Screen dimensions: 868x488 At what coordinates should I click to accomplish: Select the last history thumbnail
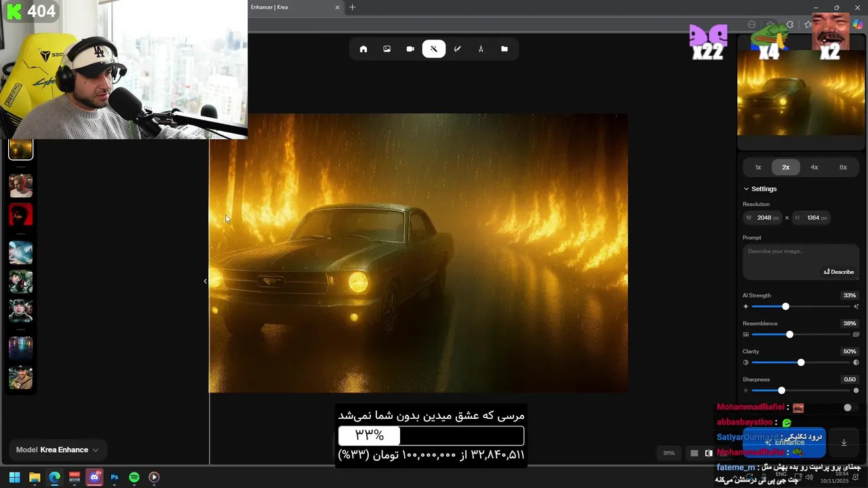point(21,378)
